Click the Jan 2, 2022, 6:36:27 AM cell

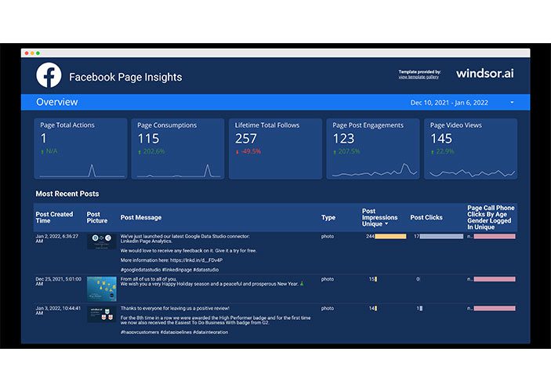57,238
